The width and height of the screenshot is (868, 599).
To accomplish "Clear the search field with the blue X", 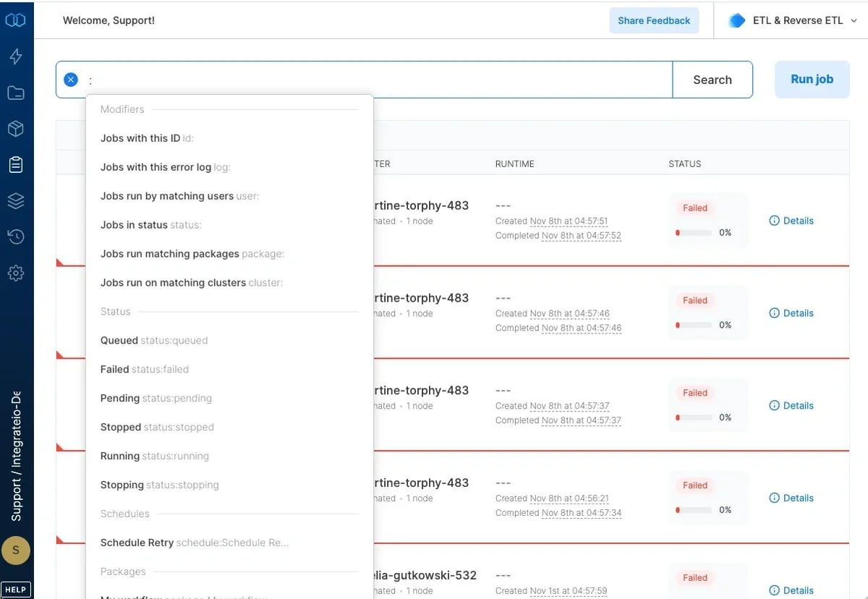I will (71, 80).
